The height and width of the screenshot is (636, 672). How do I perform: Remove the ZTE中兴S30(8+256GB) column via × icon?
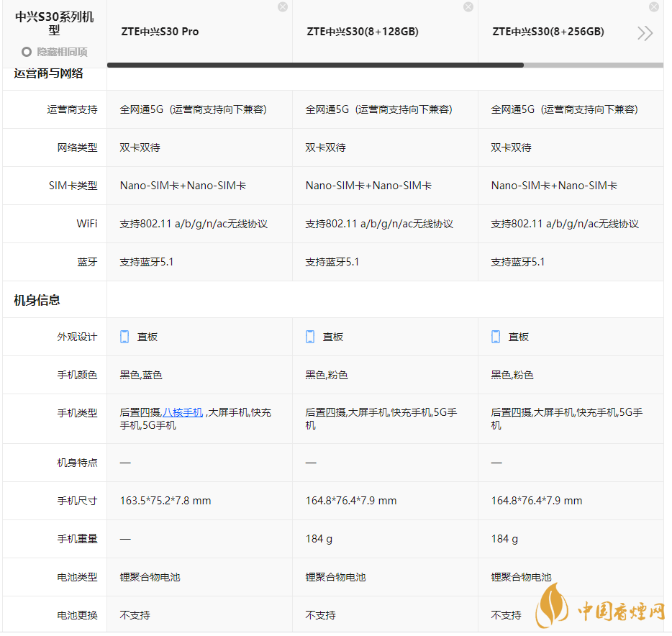pos(654,6)
